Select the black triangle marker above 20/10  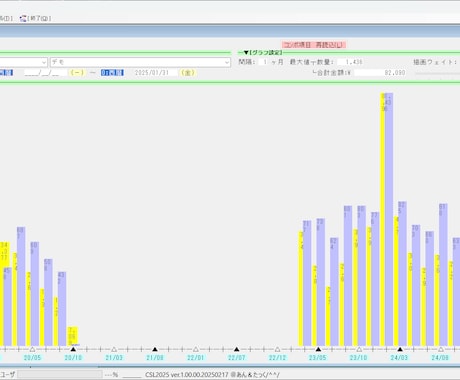pyautogui.click(x=73, y=349)
